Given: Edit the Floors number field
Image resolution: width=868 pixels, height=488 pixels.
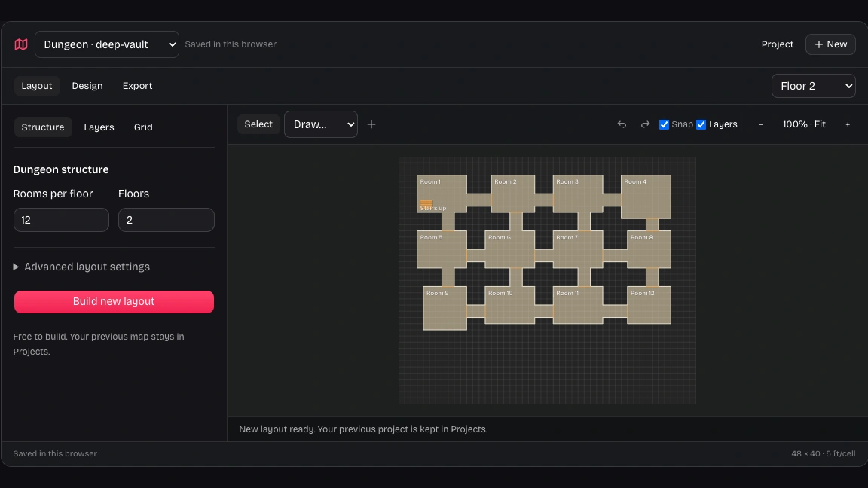Looking at the screenshot, I should 166,220.
